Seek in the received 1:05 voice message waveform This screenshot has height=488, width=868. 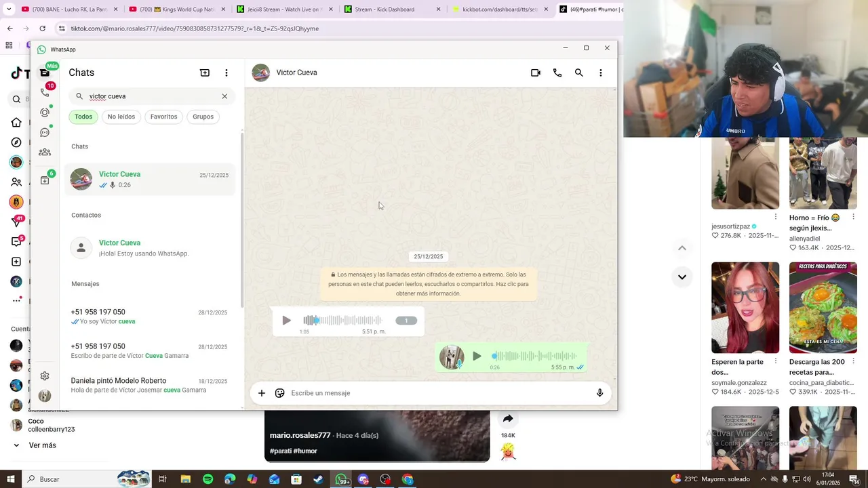[342, 321]
